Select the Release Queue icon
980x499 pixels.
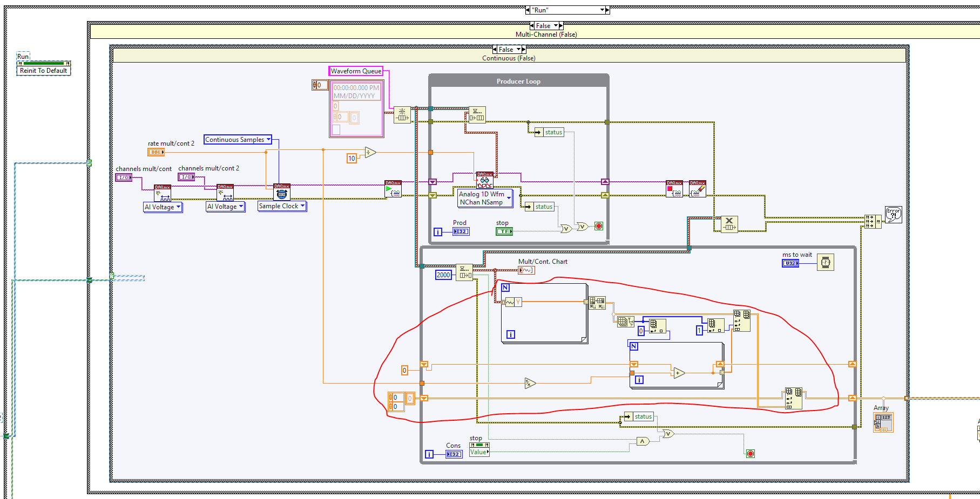729,224
